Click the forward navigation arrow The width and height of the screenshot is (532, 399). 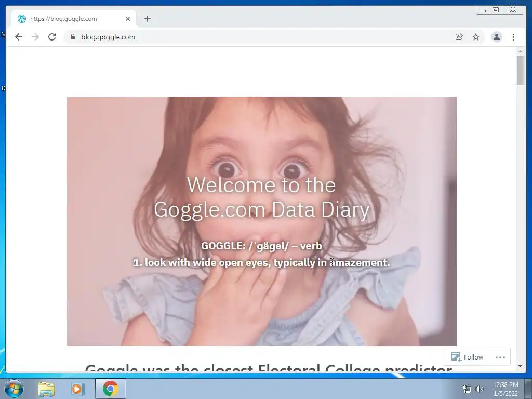tap(35, 37)
